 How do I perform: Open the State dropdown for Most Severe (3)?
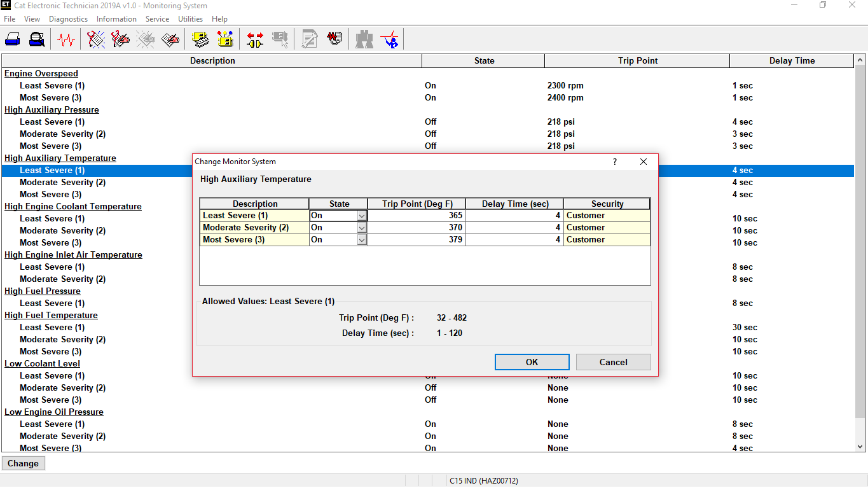(361, 239)
